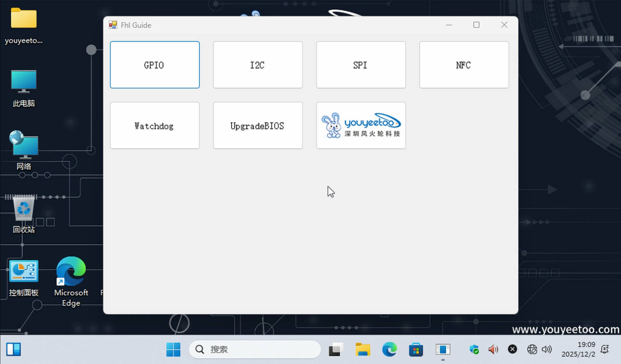The image size is (621, 364).
Task: Open the widgets panel in taskbar corner
Action: pos(13,350)
